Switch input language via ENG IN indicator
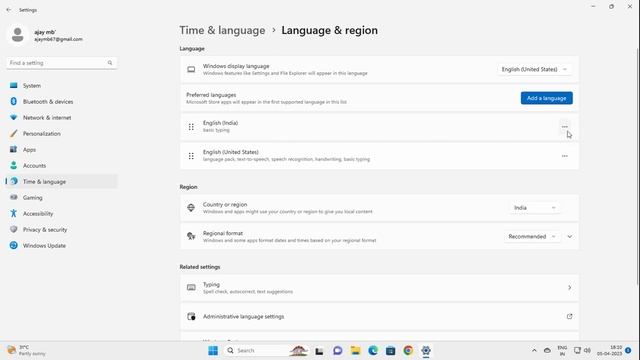Viewport: 640px width, 360px height. tap(562, 351)
